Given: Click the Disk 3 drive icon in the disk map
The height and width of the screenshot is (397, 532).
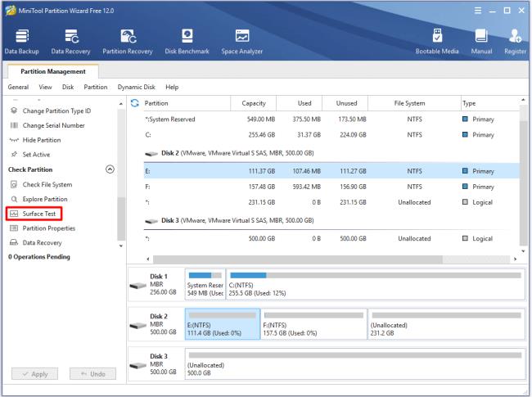Looking at the screenshot, I should (138, 365).
